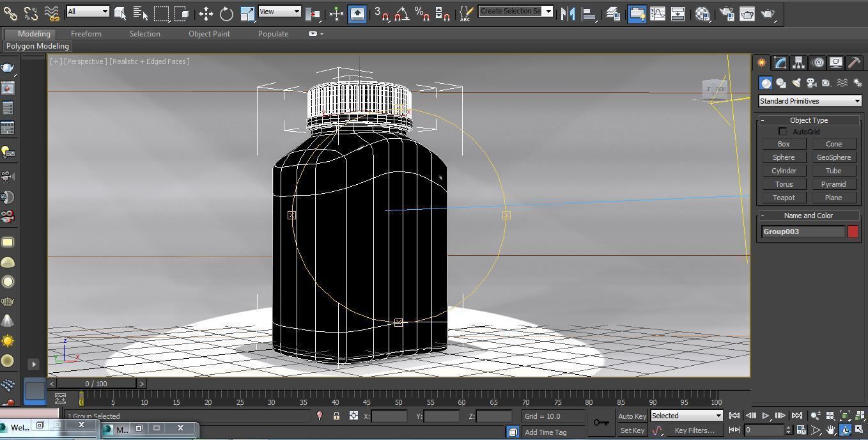
Task: Open the Curve Editor
Action: click(x=657, y=13)
